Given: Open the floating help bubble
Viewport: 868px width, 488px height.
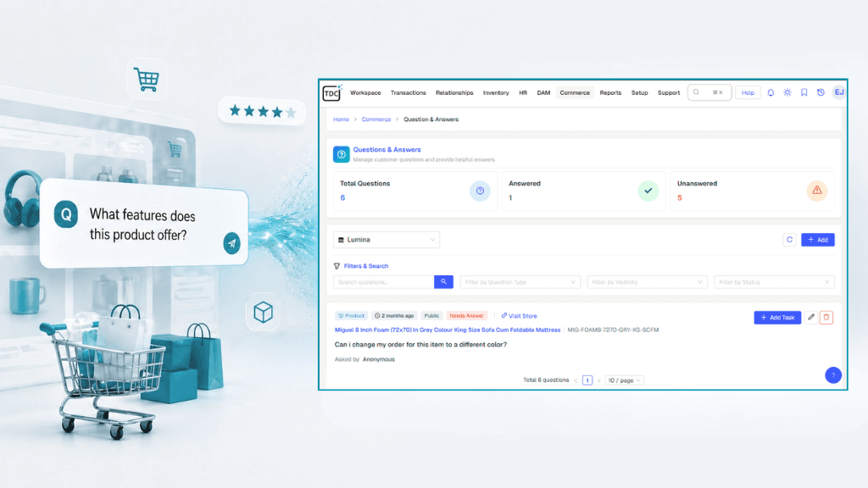Looking at the screenshot, I should [x=833, y=375].
